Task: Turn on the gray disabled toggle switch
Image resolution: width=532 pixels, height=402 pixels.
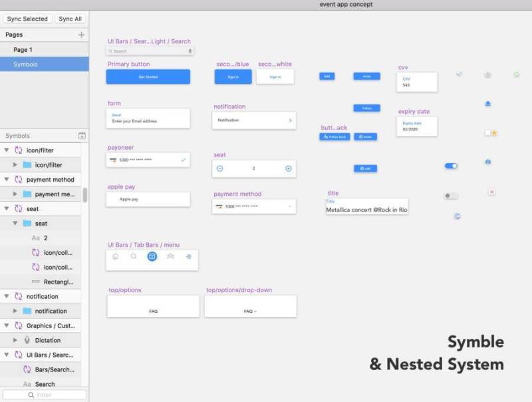Action: [x=450, y=195]
